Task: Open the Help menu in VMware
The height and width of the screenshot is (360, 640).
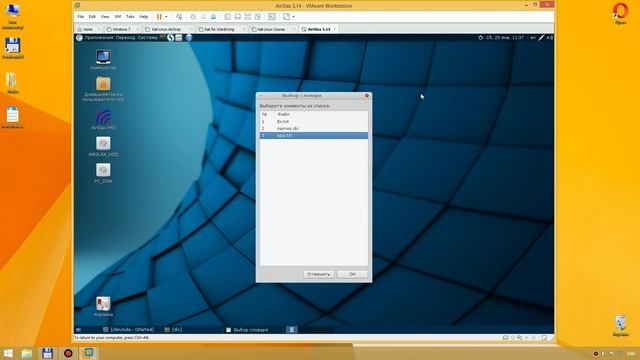Action: click(x=144, y=17)
